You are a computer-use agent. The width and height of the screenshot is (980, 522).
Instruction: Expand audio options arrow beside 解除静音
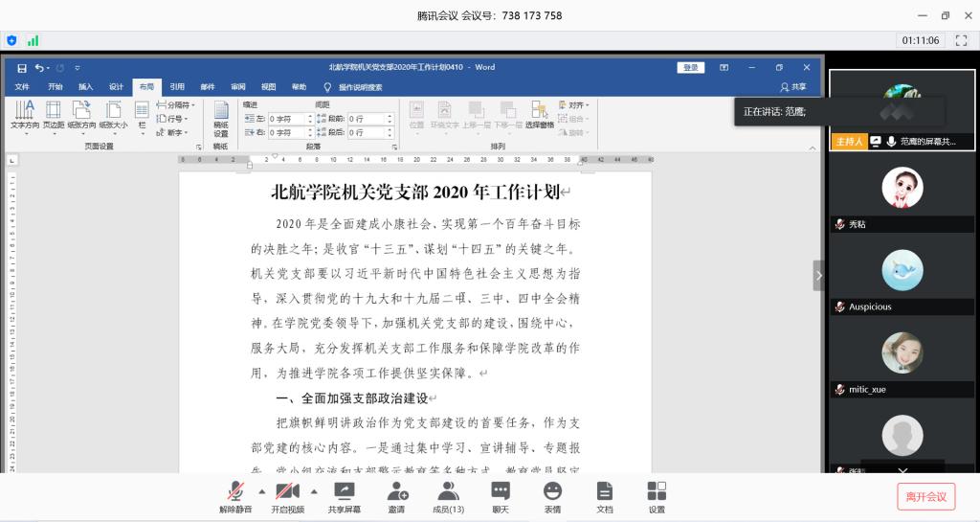(262, 490)
